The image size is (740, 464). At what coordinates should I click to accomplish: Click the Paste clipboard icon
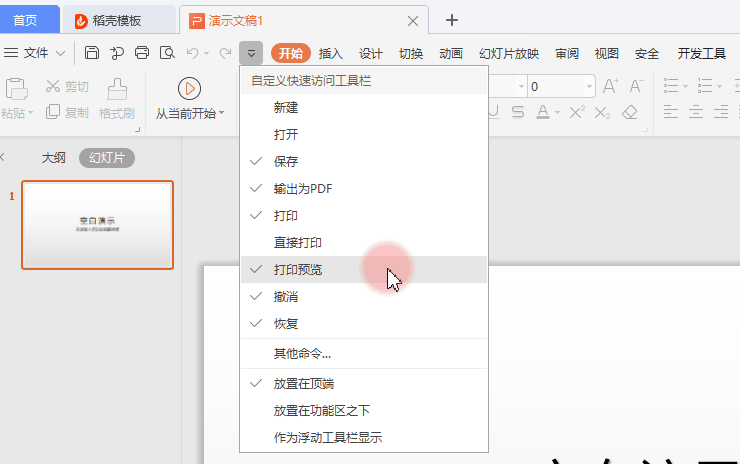pyautogui.click(x=17, y=89)
